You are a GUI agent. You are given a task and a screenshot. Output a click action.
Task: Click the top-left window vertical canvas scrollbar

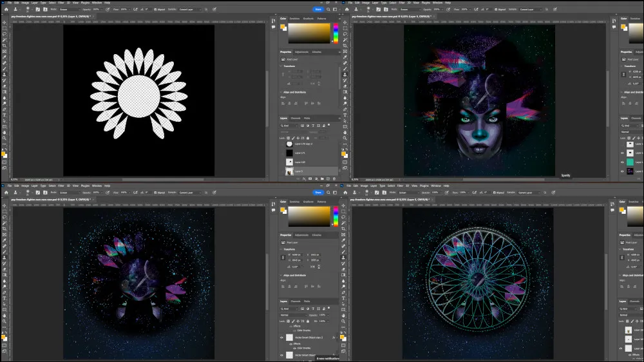pos(267,99)
